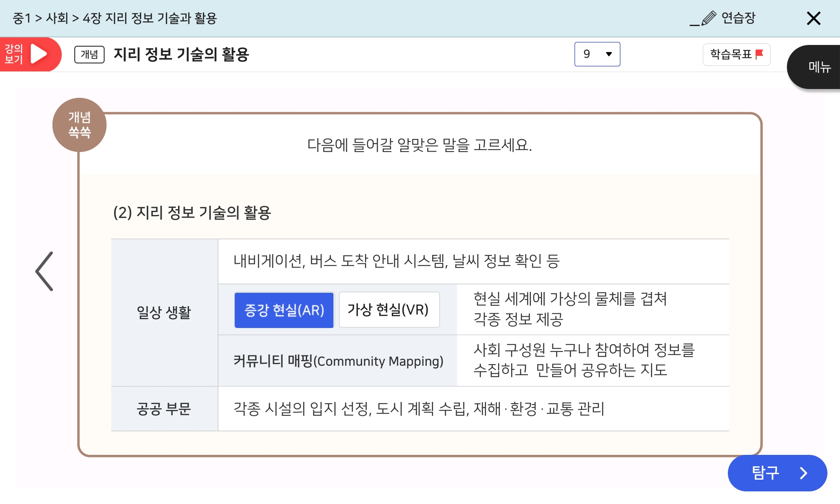Click 커뮤니티 매핑 table cell

(x=338, y=361)
